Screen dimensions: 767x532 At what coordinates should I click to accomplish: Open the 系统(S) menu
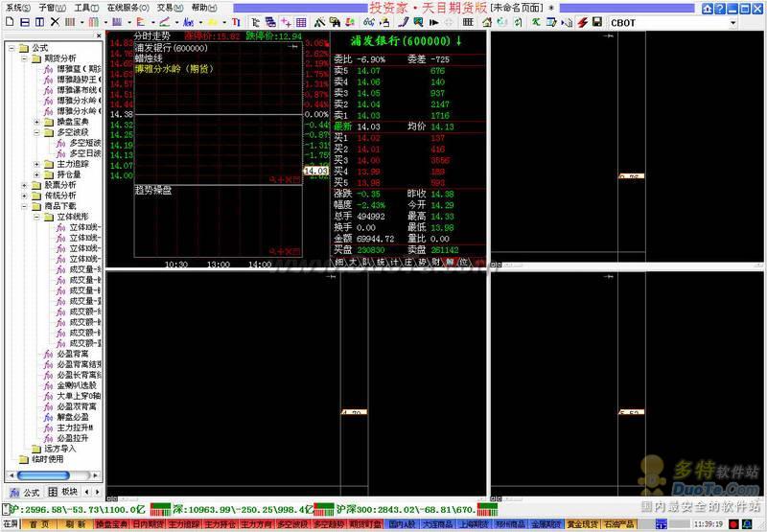coord(18,8)
